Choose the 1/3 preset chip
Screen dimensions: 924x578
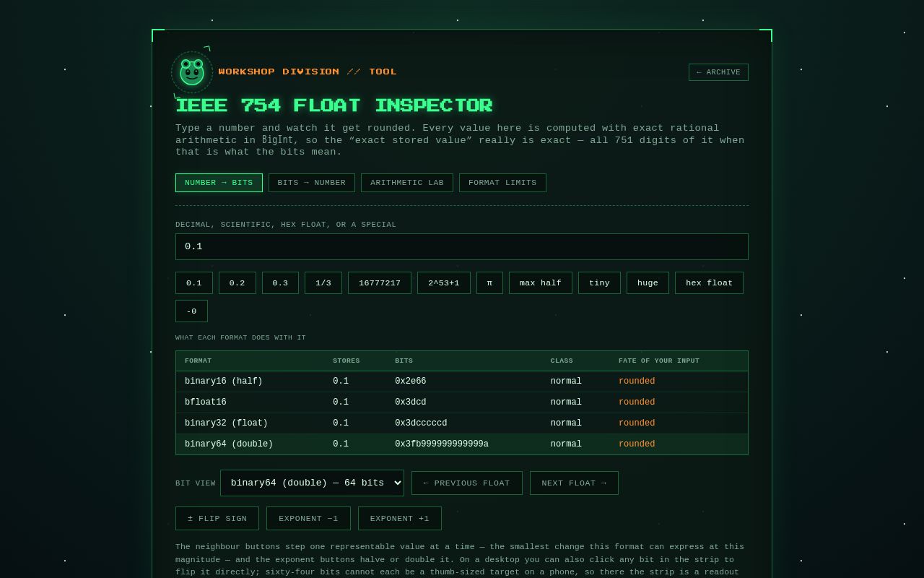[x=323, y=282]
